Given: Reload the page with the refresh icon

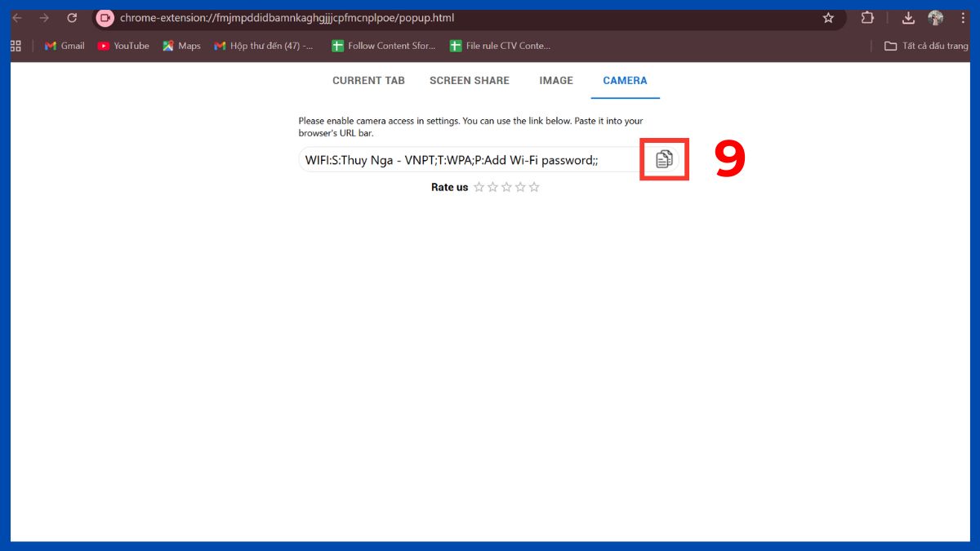Looking at the screenshot, I should 72,18.
